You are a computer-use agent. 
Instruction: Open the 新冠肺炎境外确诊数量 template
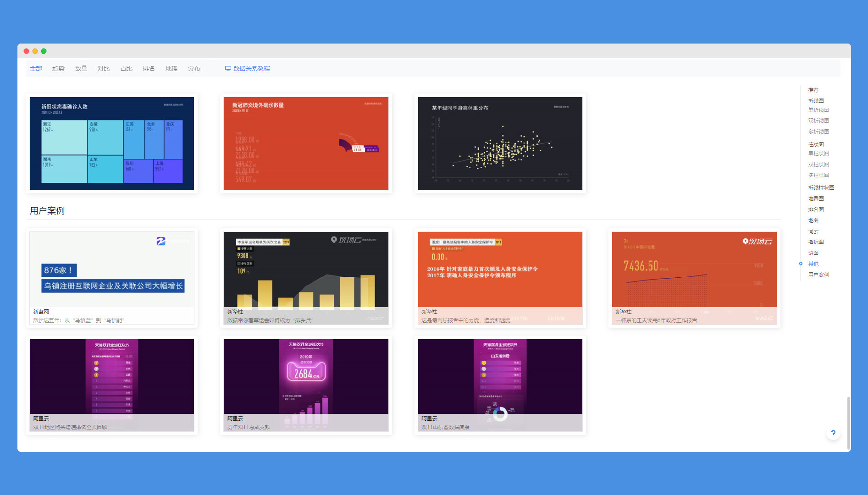coord(306,143)
